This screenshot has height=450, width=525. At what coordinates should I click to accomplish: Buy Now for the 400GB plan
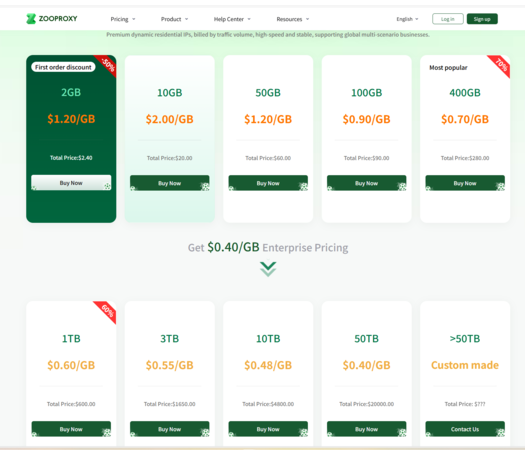(x=465, y=183)
